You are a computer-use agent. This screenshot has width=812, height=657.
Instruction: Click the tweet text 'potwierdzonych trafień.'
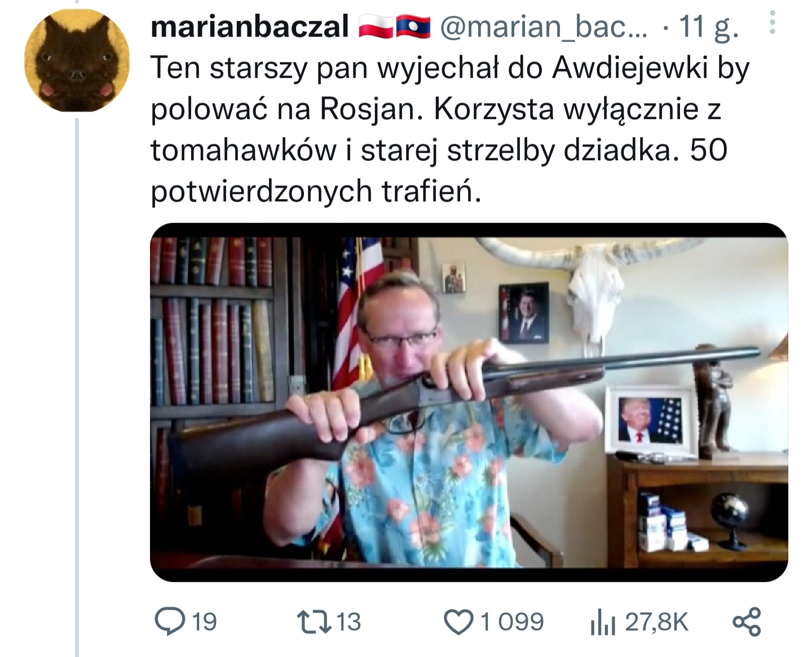tap(316, 192)
